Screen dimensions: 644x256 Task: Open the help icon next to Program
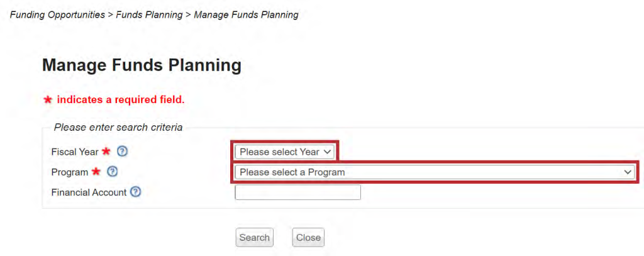[x=113, y=172]
